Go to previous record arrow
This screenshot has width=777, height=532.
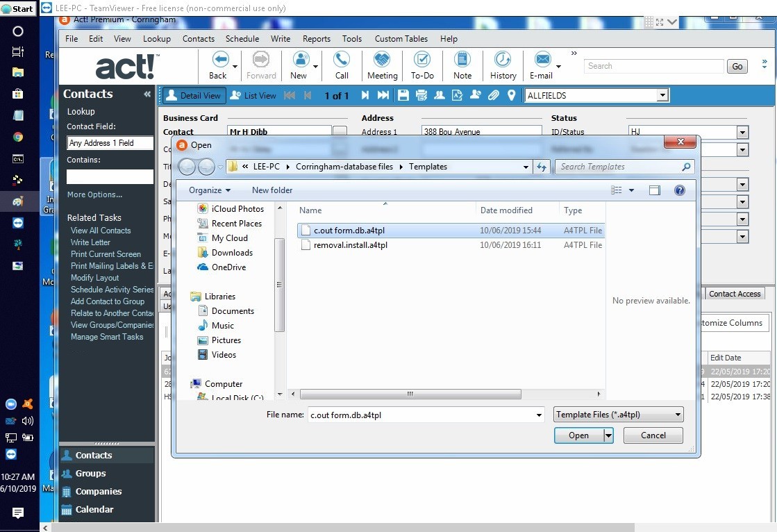pyautogui.click(x=308, y=95)
